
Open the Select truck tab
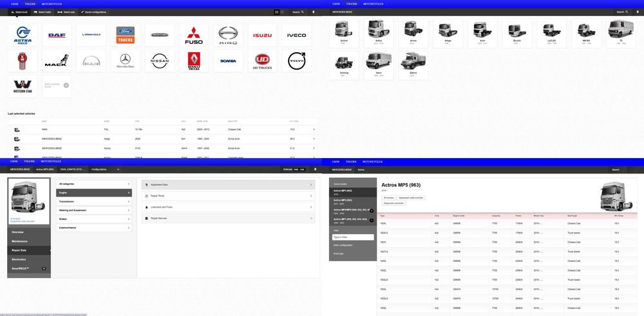(19, 12)
